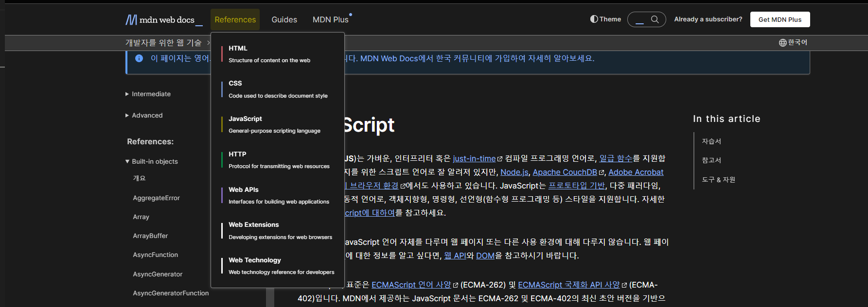The width and height of the screenshot is (868, 307).
Task: Jump to 도구 & 자원 in article outline
Action: pyautogui.click(x=719, y=180)
